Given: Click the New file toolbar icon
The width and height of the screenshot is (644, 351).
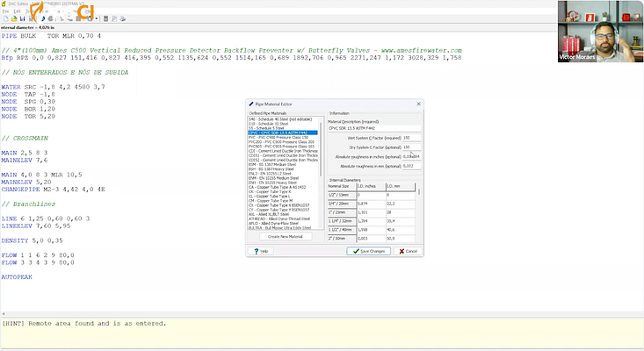Looking at the screenshot, I should (6, 18).
